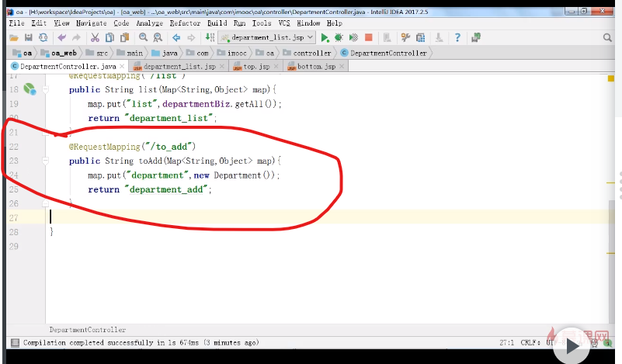Open the Refactor menu
Viewport: 622px width, 364px height.
186,23
